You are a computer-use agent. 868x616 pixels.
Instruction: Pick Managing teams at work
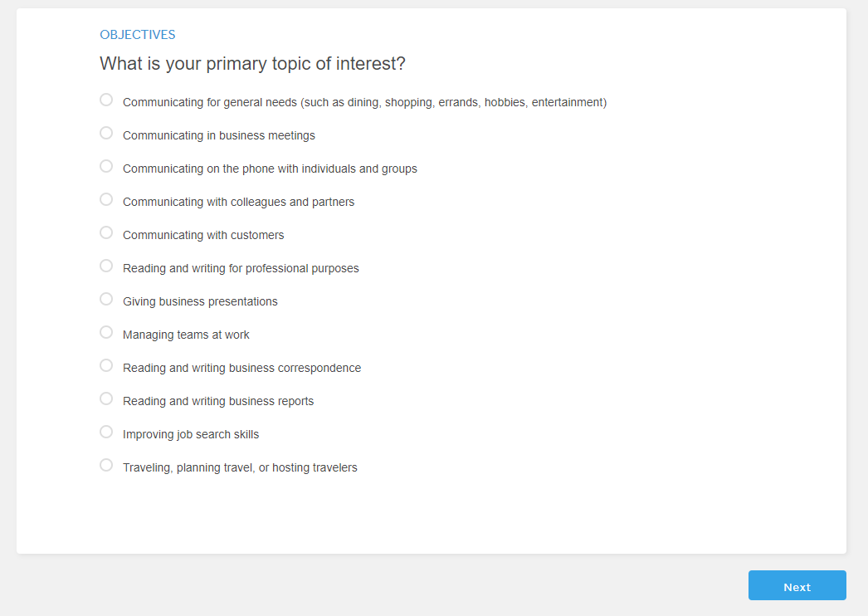click(105, 331)
